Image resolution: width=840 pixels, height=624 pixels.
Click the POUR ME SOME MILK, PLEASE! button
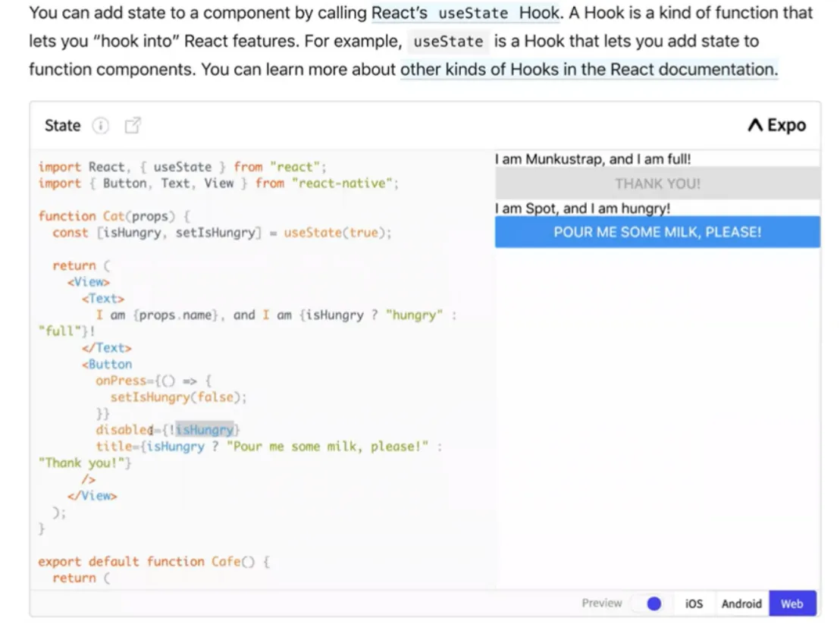click(x=657, y=232)
